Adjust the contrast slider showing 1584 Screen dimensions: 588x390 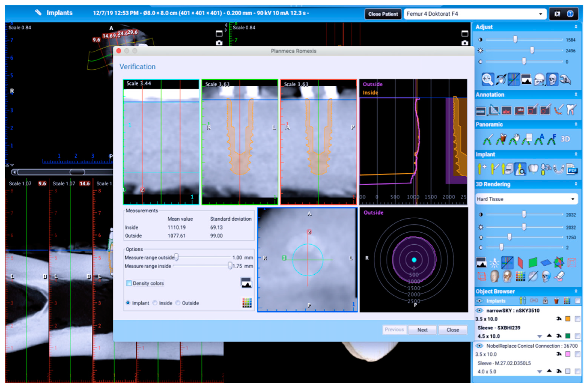pyautogui.click(x=515, y=40)
